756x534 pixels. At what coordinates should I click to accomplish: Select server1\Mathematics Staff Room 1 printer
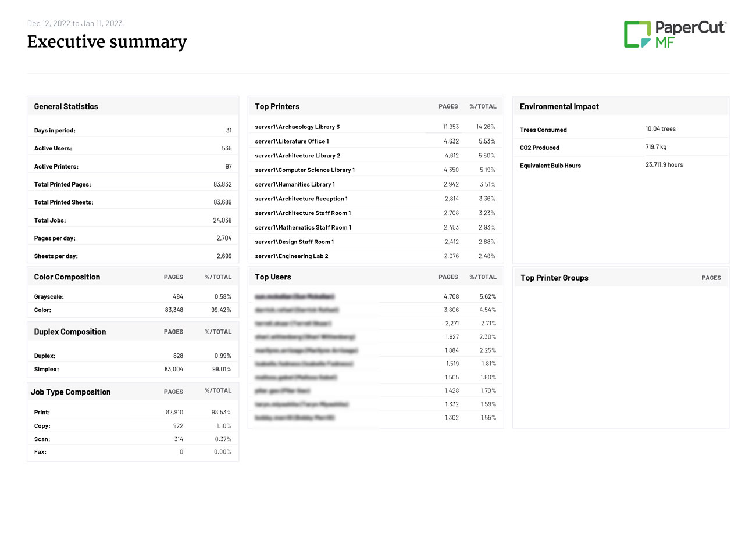tap(303, 228)
